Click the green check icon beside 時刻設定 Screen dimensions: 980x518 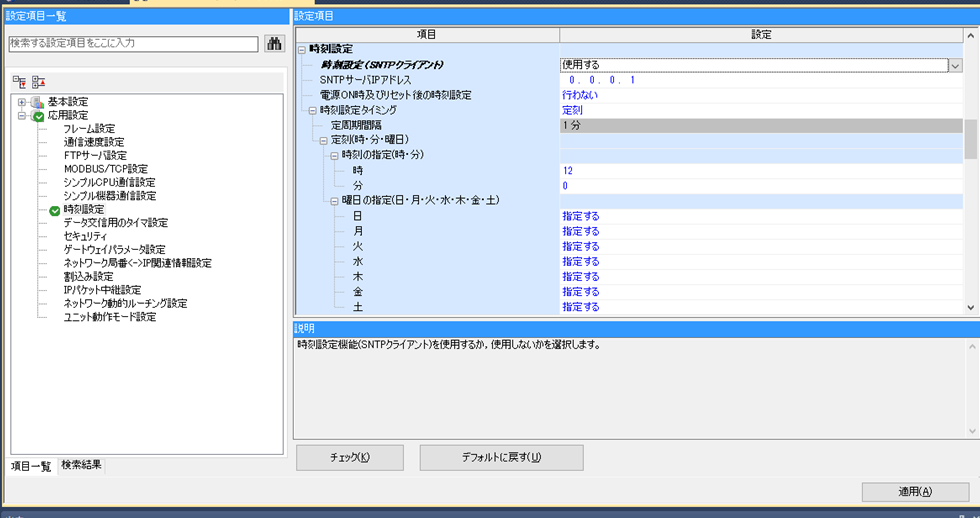pyautogui.click(x=55, y=210)
